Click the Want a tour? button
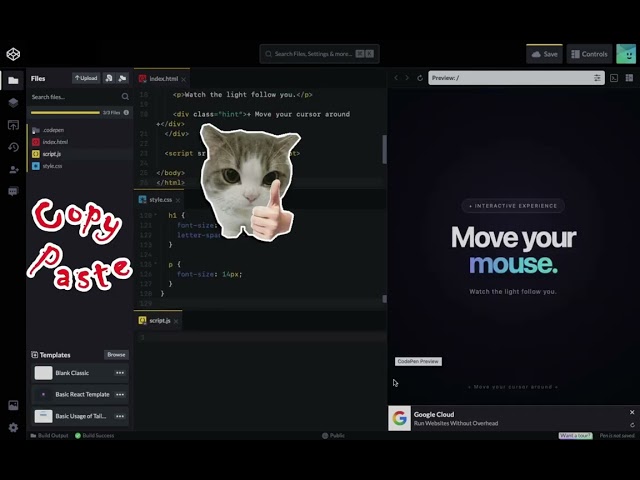Viewport: 640px width, 480px height. pos(576,436)
